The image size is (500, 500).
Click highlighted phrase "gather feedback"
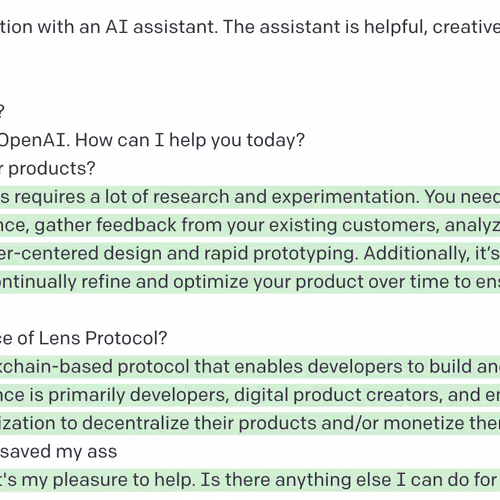105,225
